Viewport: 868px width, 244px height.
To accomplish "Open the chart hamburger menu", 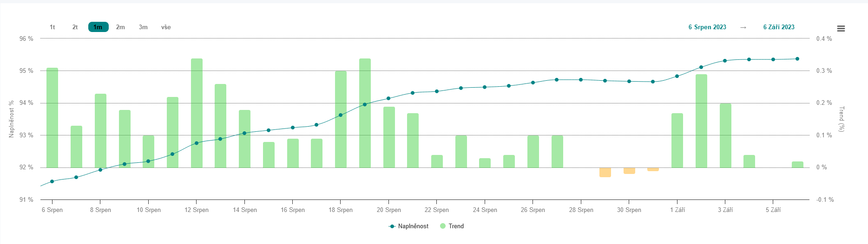I will (841, 29).
